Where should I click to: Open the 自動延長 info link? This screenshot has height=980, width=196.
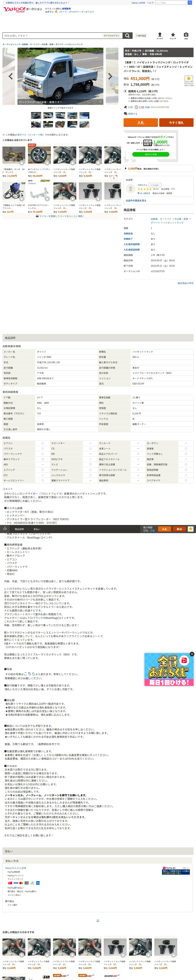coord(128,234)
